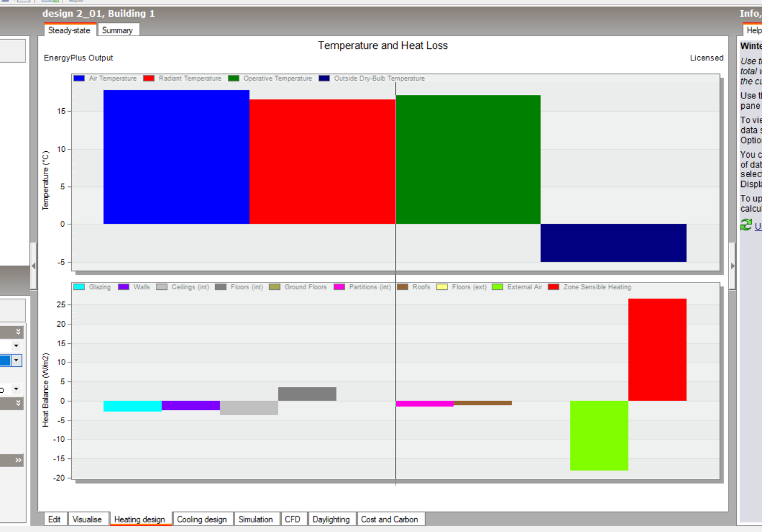The image size is (762, 532).
Task: Switch to the Cooling design tab
Action: click(x=202, y=519)
